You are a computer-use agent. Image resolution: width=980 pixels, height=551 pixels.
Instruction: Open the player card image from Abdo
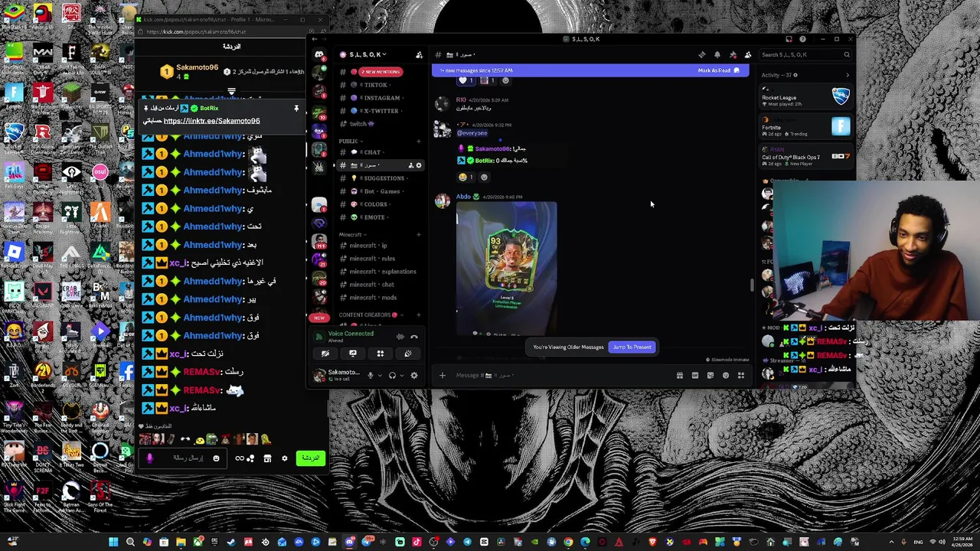507,269
